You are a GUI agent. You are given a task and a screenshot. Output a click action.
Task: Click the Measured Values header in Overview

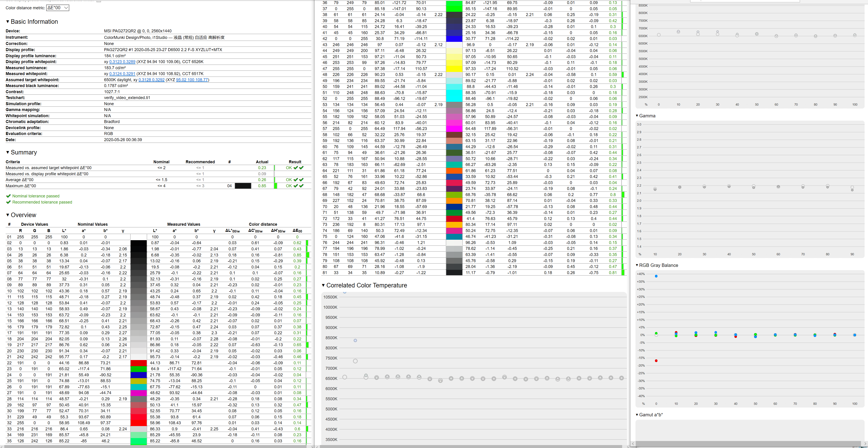[x=184, y=225]
